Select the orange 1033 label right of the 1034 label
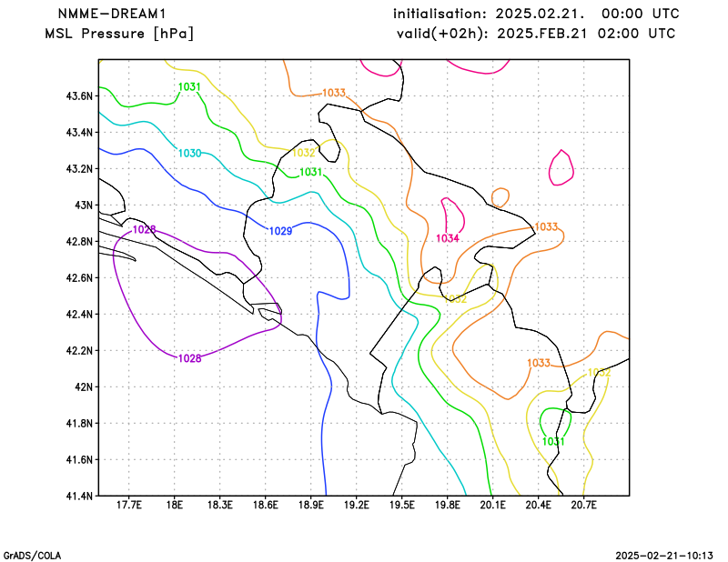 [x=547, y=226]
